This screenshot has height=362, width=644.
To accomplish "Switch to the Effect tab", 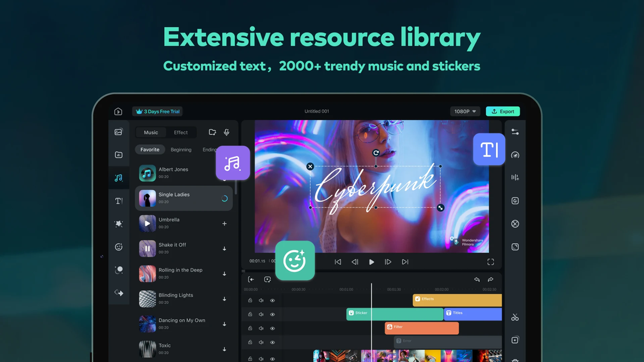I will click(x=181, y=132).
